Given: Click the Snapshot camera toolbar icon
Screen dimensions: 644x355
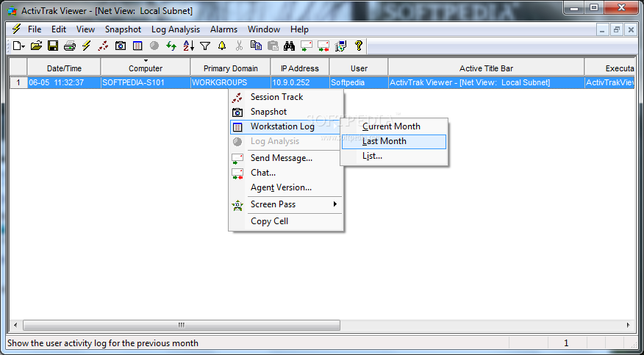Looking at the screenshot, I should coord(121,46).
